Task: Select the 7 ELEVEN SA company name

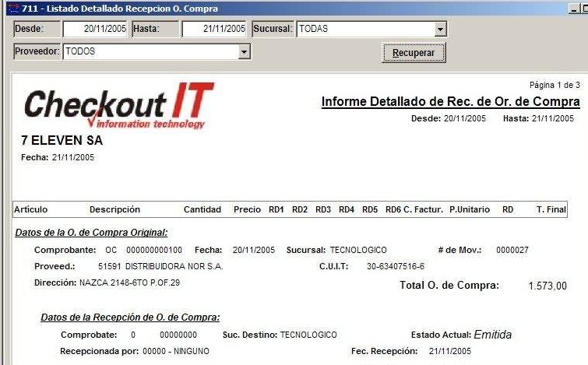Action: [x=62, y=141]
